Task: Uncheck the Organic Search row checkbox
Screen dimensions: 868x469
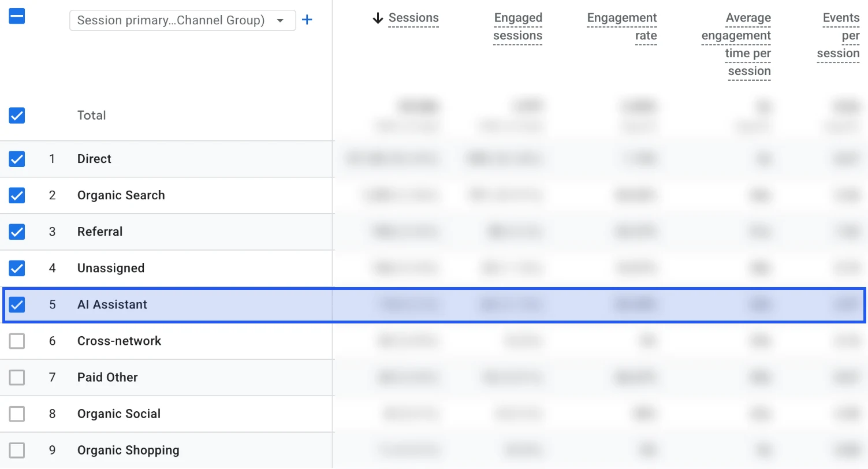Action: pyautogui.click(x=17, y=195)
